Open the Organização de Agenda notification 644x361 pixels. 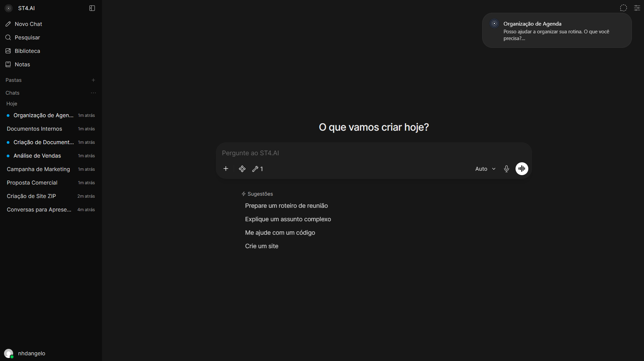pos(557,30)
